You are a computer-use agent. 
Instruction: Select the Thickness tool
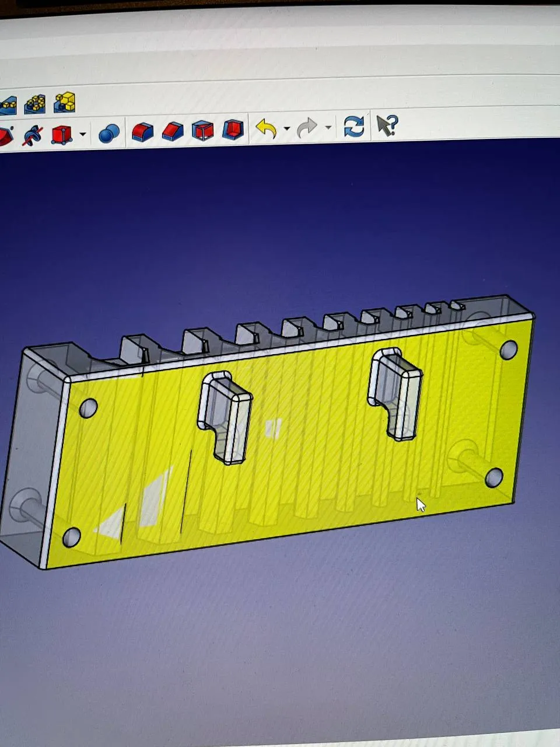point(232,131)
